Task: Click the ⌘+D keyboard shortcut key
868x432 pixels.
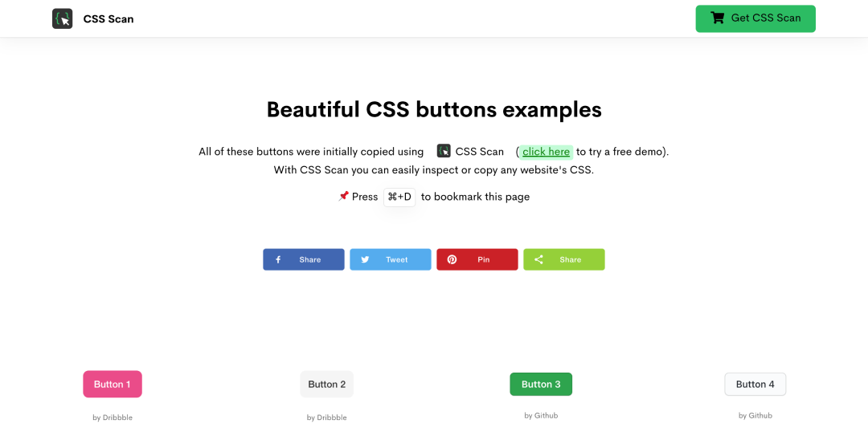Action: pyautogui.click(x=399, y=197)
